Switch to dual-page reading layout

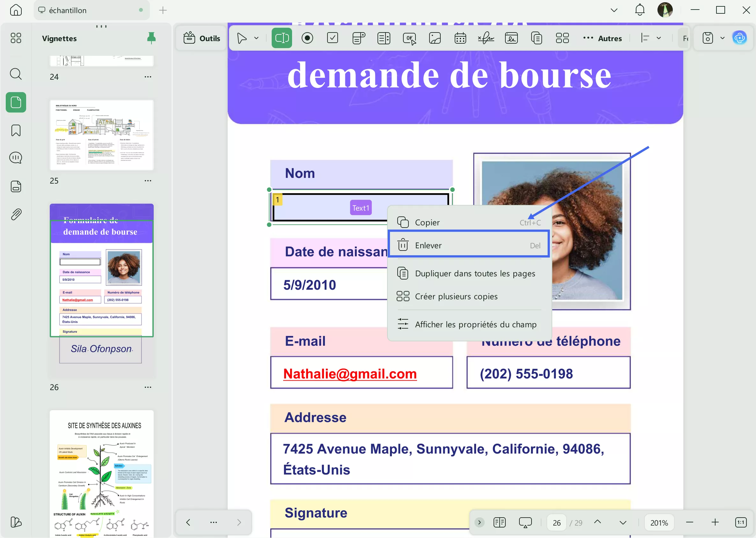point(499,522)
